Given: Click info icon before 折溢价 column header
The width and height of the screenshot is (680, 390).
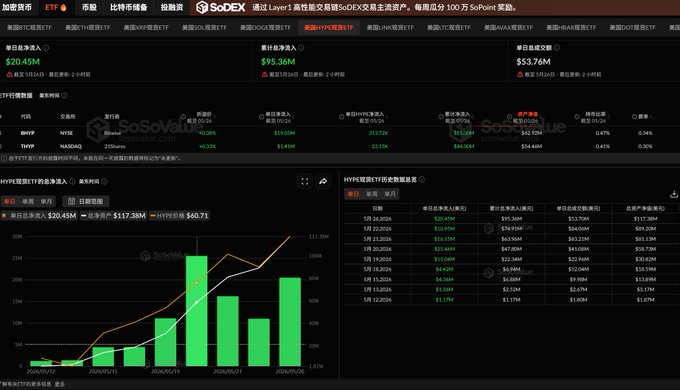Looking at the screenshot, I should click(x=183, y=117).
